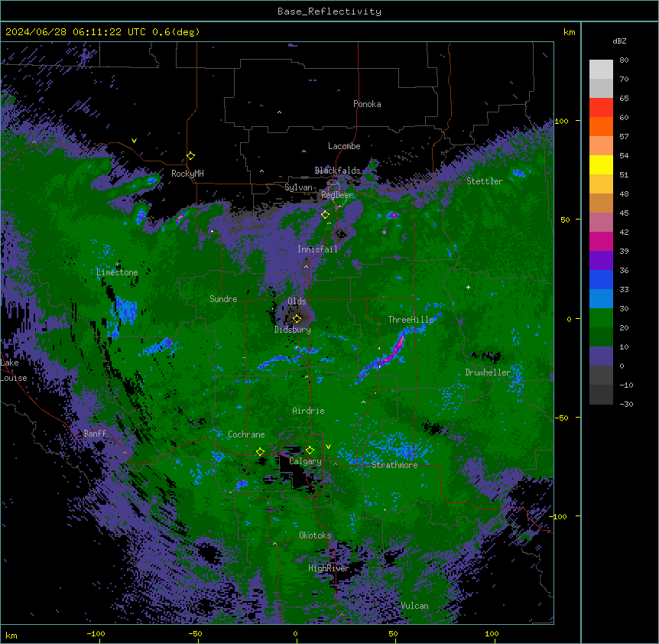Click the -50 tick label on the bottom axis

click(195, 633)
